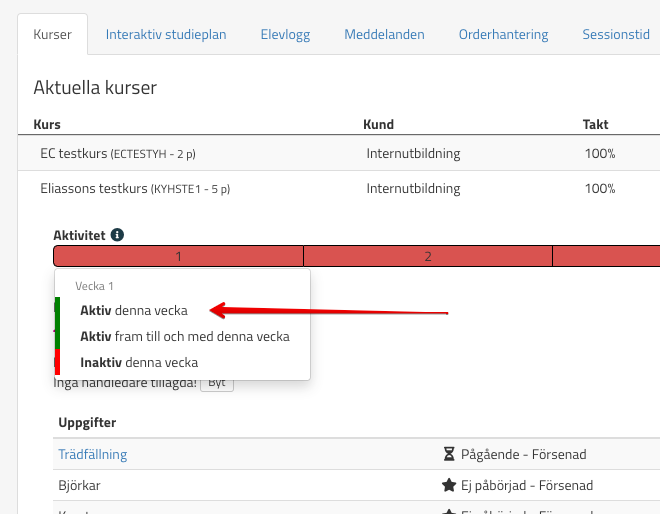This screenshot has height=514, width=660.
Task: Click the info icon beside Aktivitet
Action: point(117,235)
